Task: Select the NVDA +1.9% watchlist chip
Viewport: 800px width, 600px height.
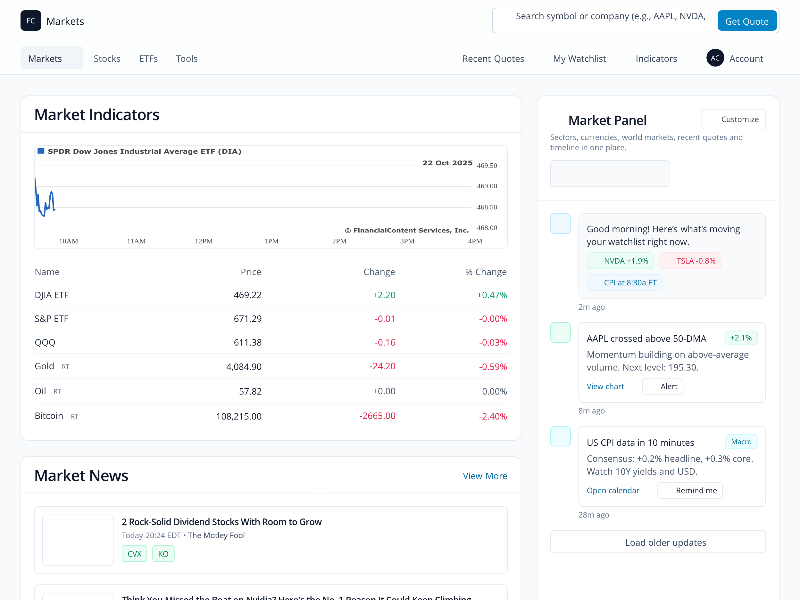Action: point(622,259)
